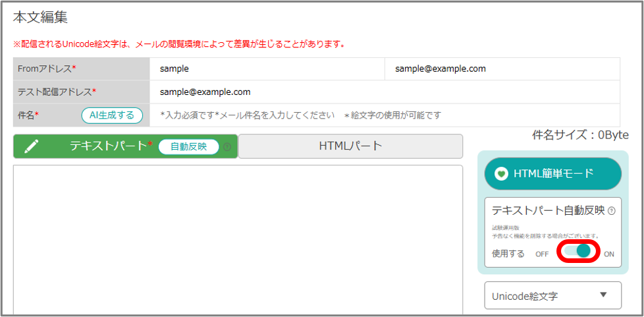Viewport: 644px width, 317px height.
Task: Click the heart icon in HTML簡単モード button
Action: [x=501, y=174]
